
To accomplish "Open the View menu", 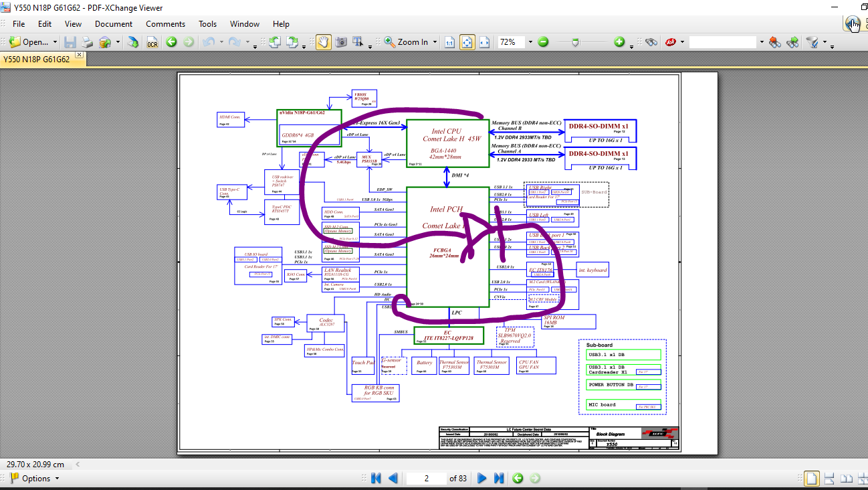I will click(x=74, y=24).
